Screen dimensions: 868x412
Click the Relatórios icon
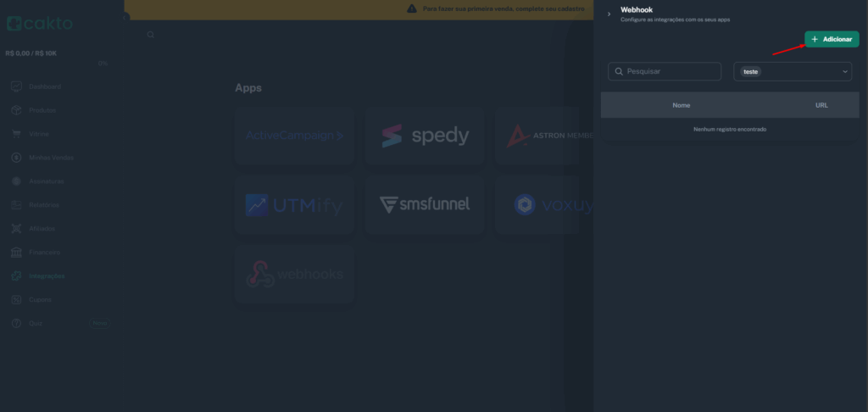(x=17, y=205)
